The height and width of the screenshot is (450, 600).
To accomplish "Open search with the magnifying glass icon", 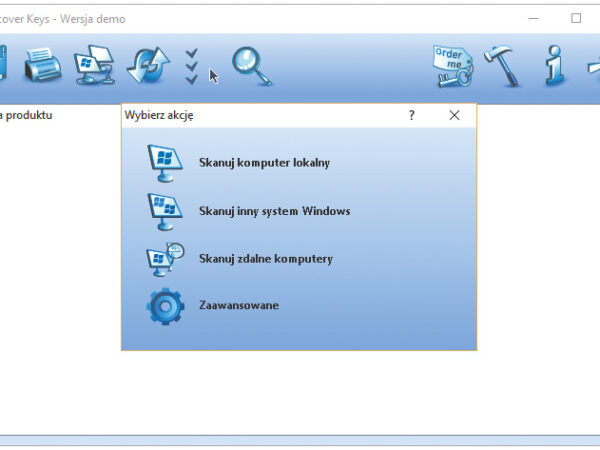I will (x=251, y=65).
